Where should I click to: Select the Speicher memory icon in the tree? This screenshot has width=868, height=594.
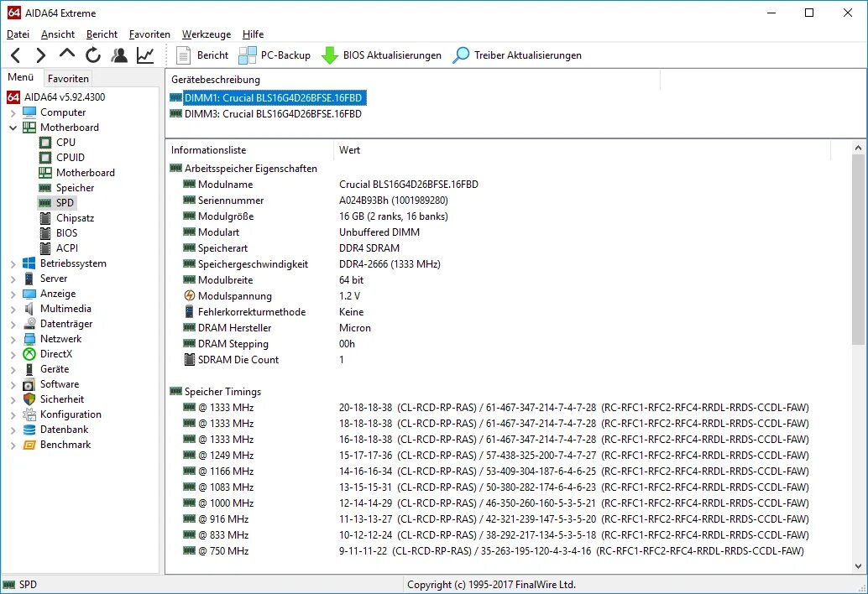point(45,188)
